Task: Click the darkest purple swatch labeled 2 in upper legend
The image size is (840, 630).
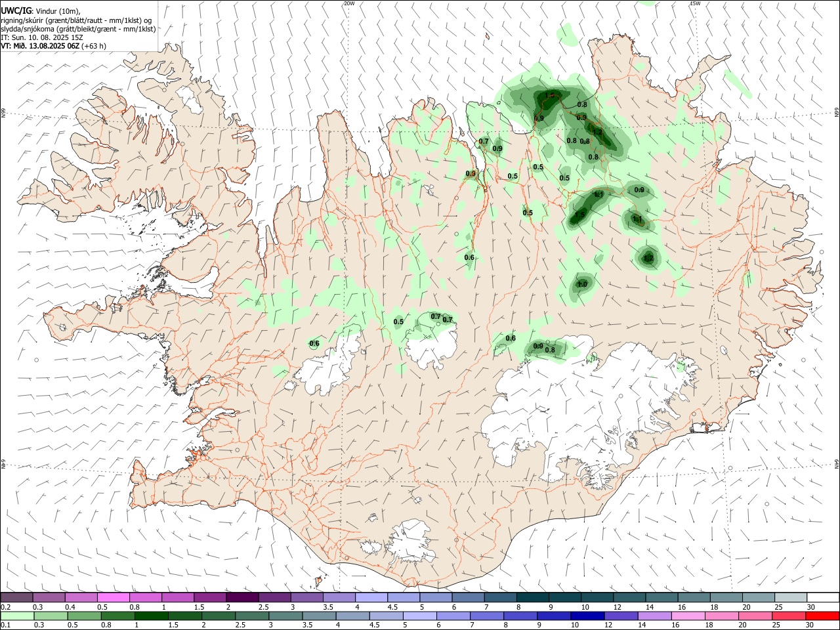Action: coord(241,597)
